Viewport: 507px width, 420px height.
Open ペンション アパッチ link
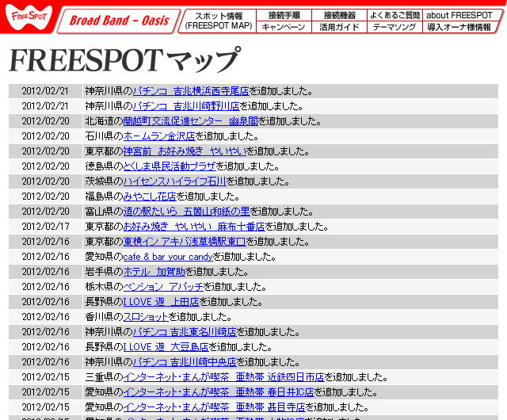coord(163,287)
